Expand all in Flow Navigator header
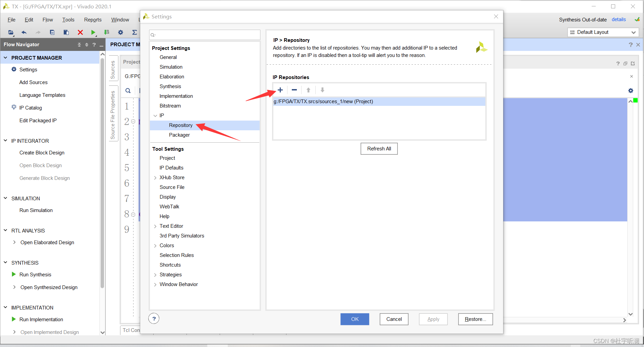 [87, 45]
